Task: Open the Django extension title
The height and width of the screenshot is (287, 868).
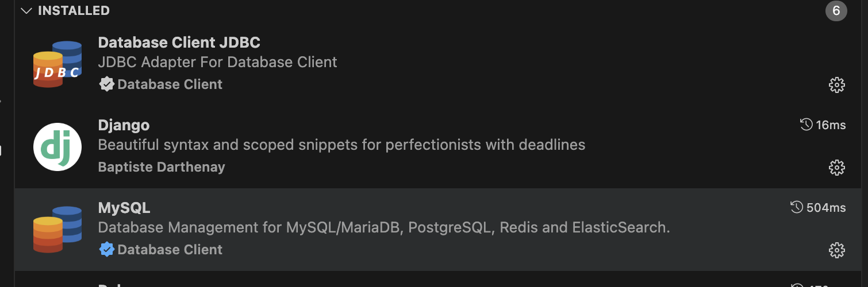Action: point(124,125)
